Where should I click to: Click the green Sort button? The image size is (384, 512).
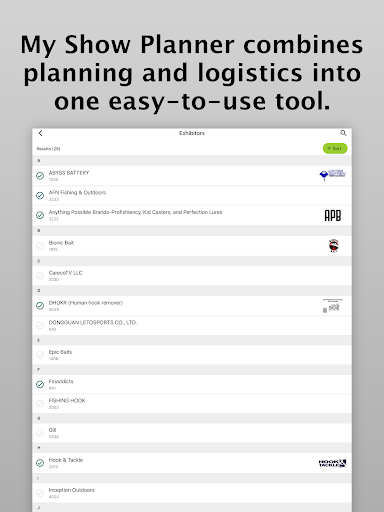pyautogui.click(x=335, y=148)
